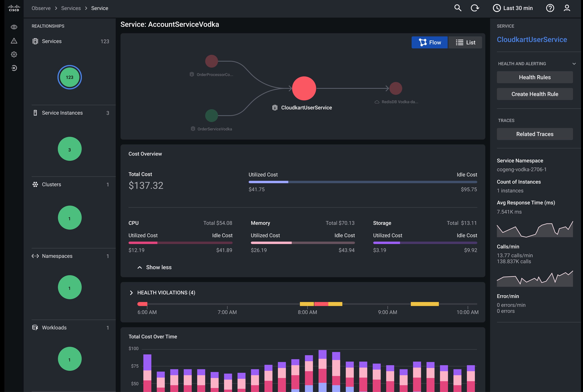Click the red violation segment near 6:00 AM
The width and height of the screenshot is (583, 392).
(x=142, y=304)
